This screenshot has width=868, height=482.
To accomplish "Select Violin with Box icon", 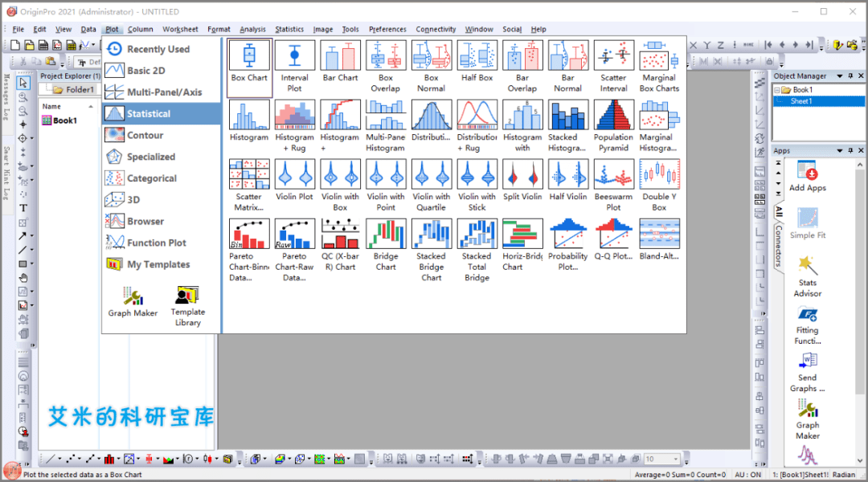I will pos(340,186).
